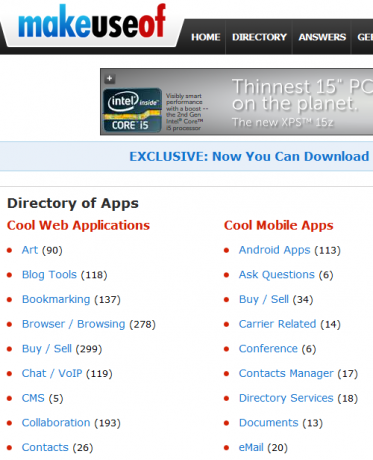This screenshot has width=373, height=460.
Task: Go to HOME in navigation bar
Action: coord(206,37)
